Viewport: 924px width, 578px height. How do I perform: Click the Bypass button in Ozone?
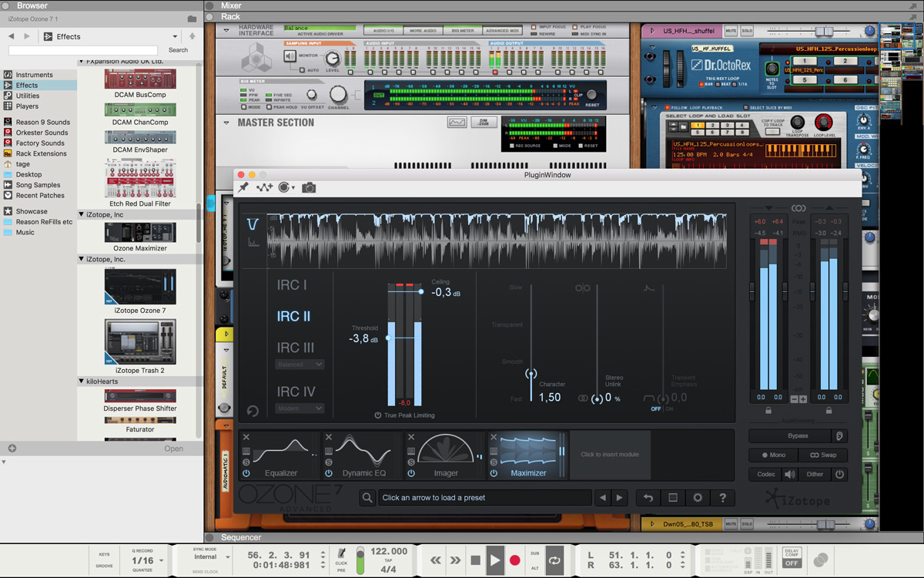[x=798, y=436]
